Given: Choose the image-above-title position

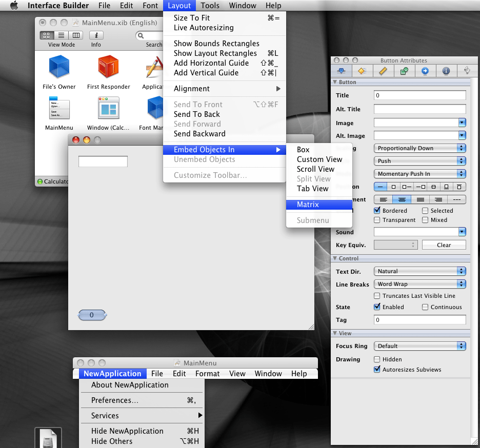Looking at the screenshot, I should click(x=459, y=187).
